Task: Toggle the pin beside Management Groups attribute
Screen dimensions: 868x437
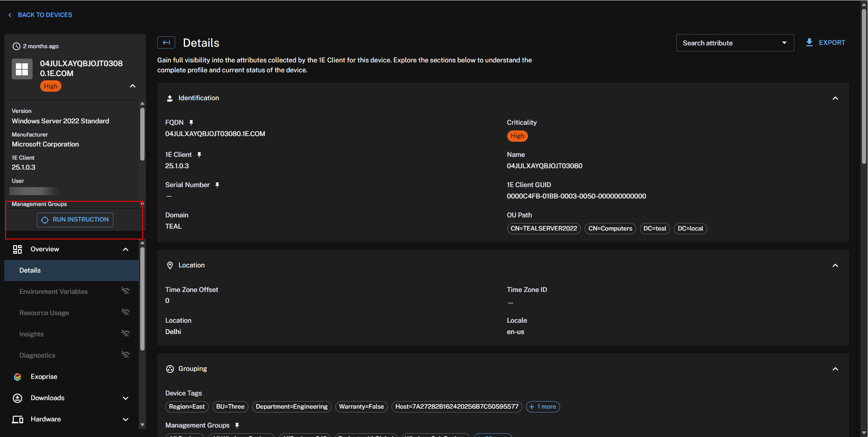Action: coord(237,425)
